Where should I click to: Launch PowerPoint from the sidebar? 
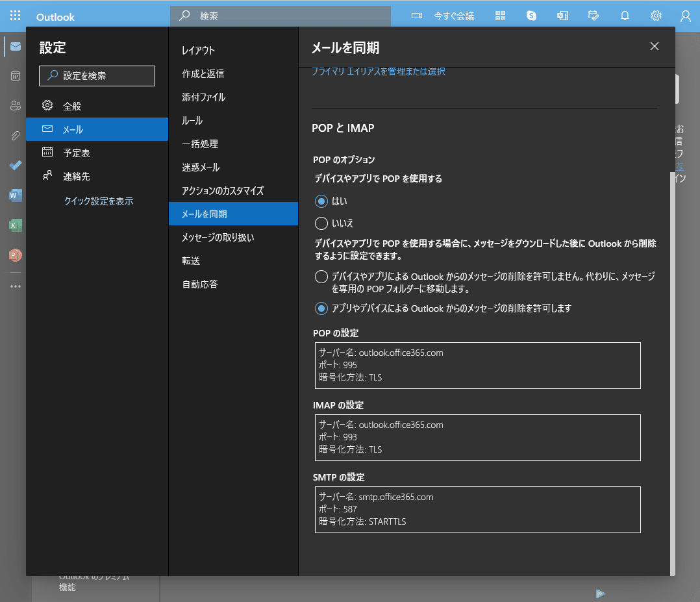pos(15,255)
